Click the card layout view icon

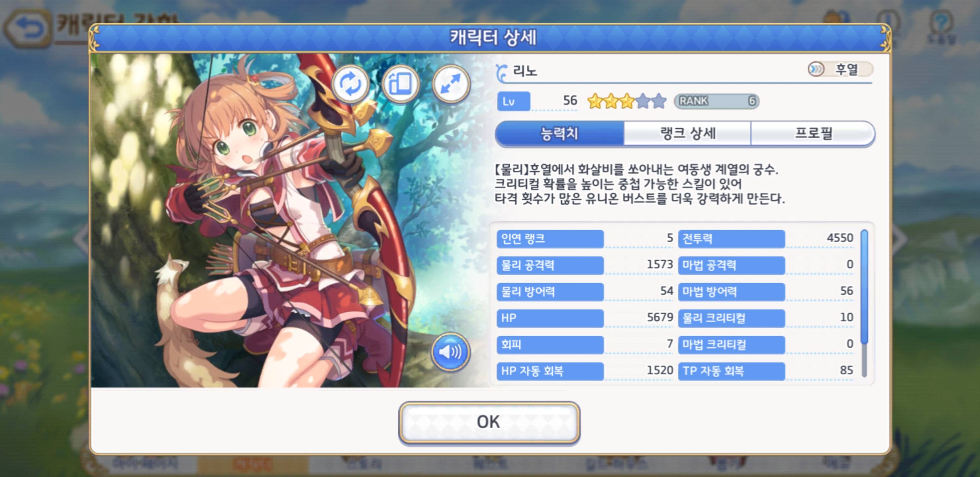point(401,83)
